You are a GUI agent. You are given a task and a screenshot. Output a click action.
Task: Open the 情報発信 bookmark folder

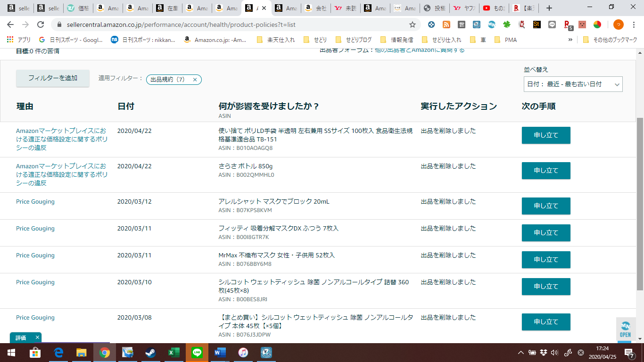click(x=397, y=40)
